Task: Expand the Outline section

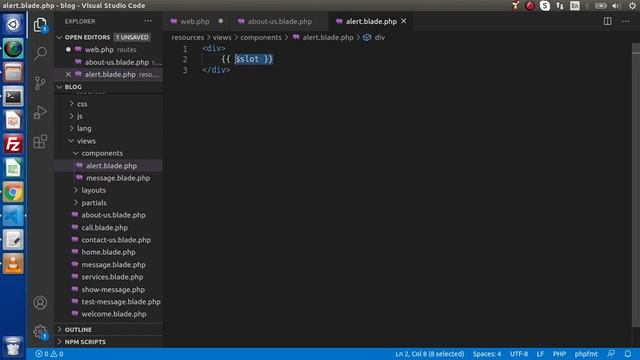Action: point(109,329)
